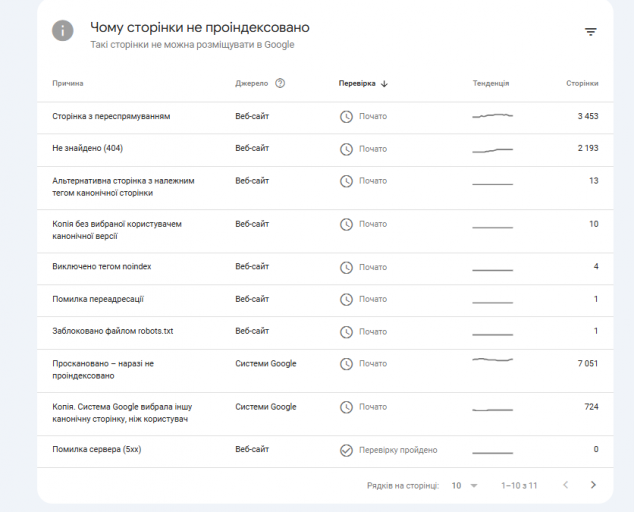Click trend sparkline for Не знайдено (404)
Viewport: 634px width, 512px height.
coord(492,150)
